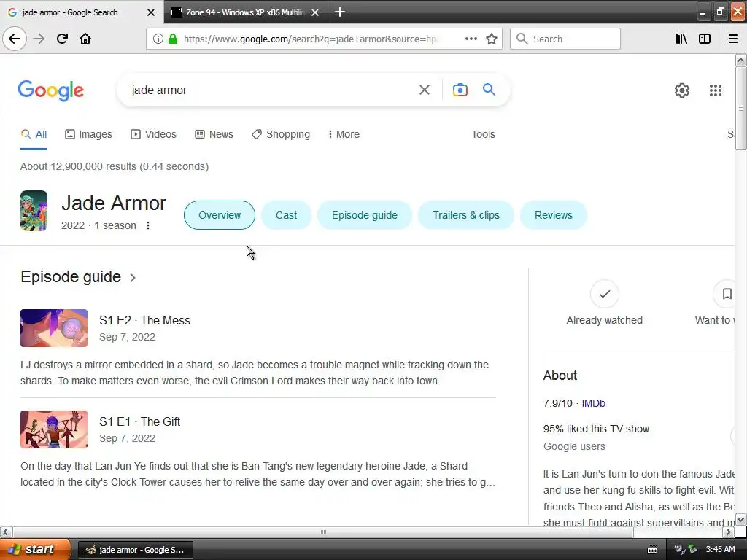
Task: View site information icon in address bar
Action: pos(158,39)
